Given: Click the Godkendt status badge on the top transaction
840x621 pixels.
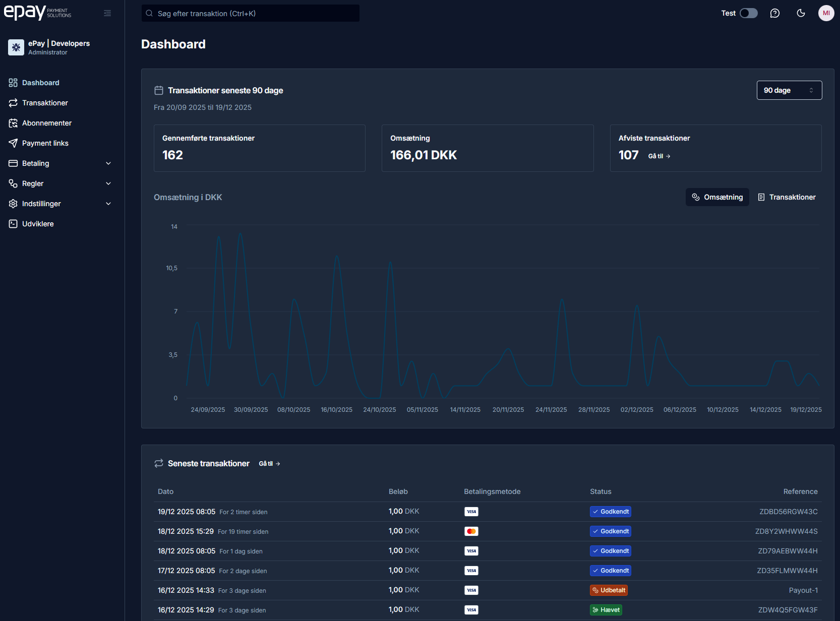Looking at the screenshot, I should pos(610,511).
